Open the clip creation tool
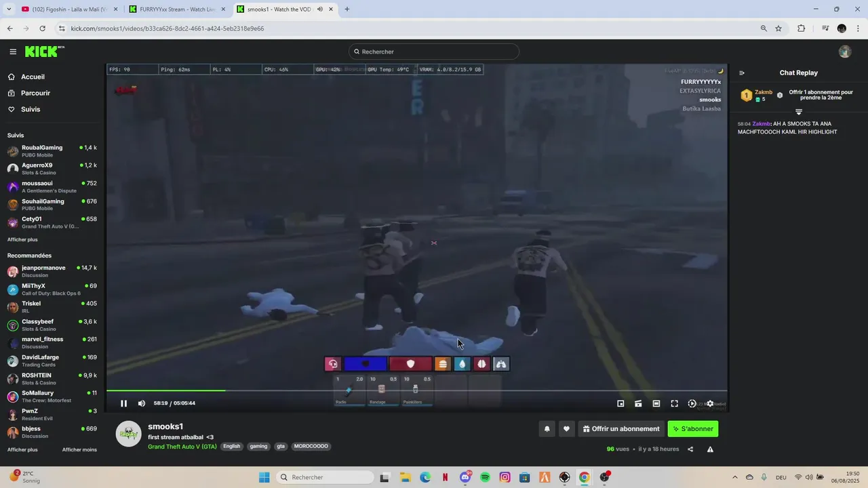 pyautogui.click(x=638, y=403)
